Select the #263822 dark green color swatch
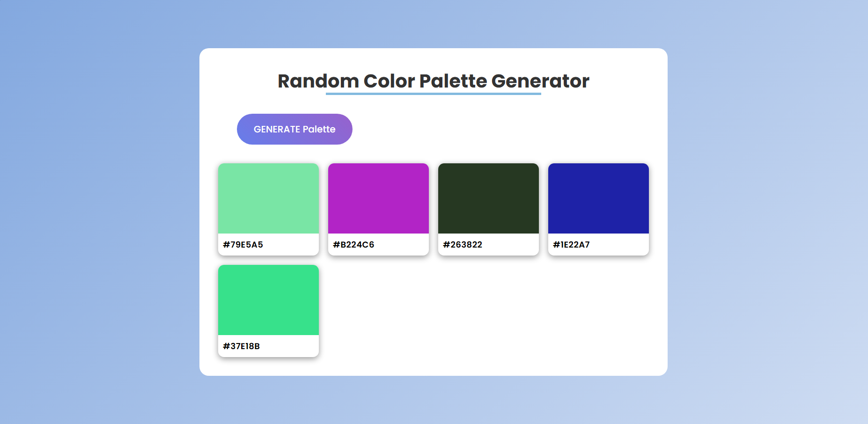 488,198
